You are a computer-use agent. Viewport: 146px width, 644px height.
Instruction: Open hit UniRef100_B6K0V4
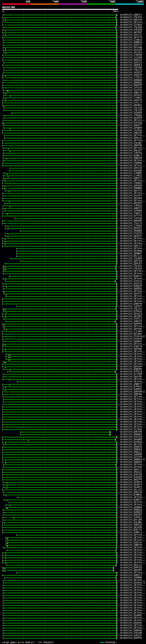[x=131, y=20]
